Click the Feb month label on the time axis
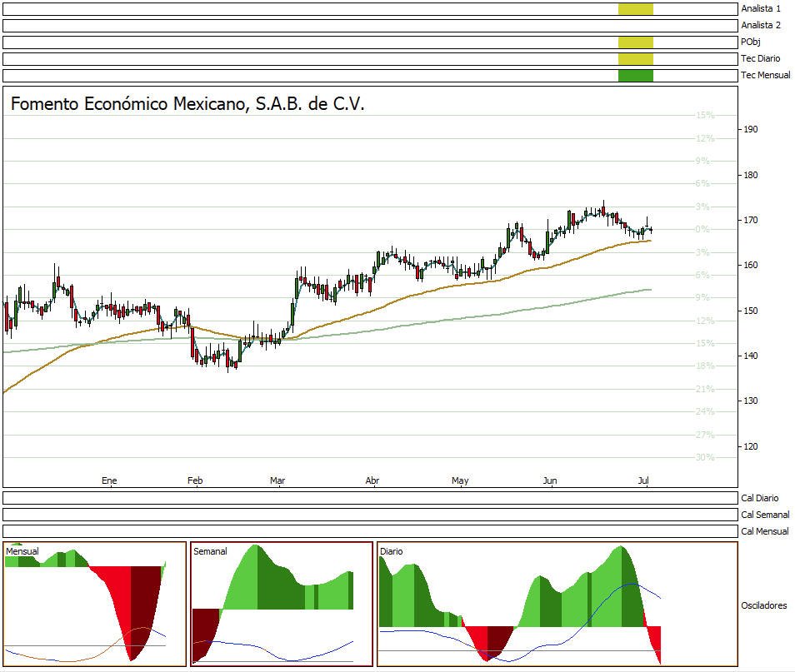795x672 pixels. [195, 480]
